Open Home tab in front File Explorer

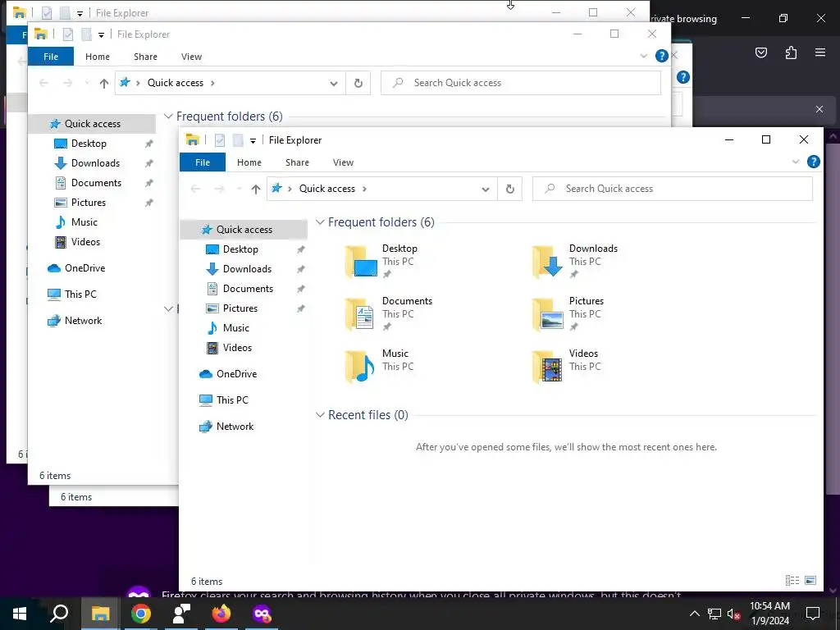point(249,162)
